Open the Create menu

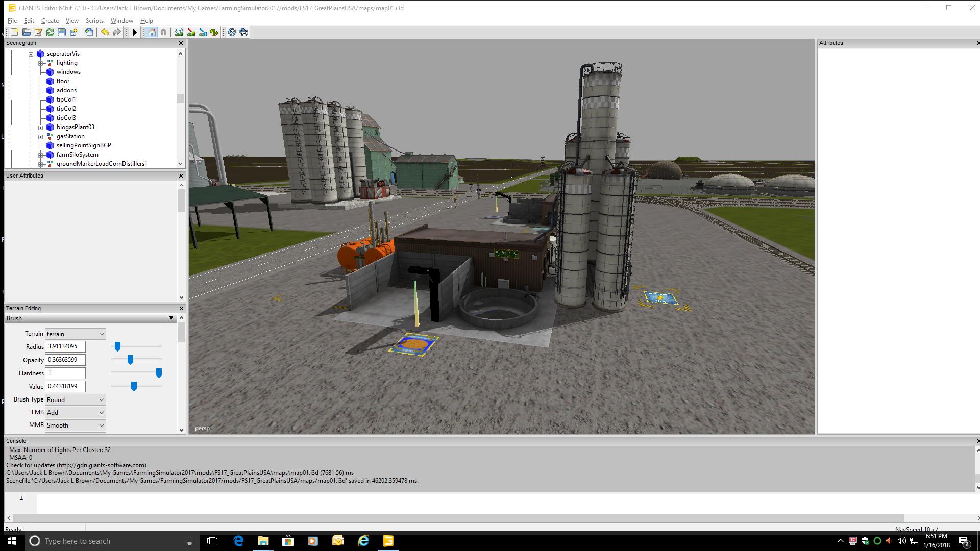pyautogui.click(x=50, y=21)
